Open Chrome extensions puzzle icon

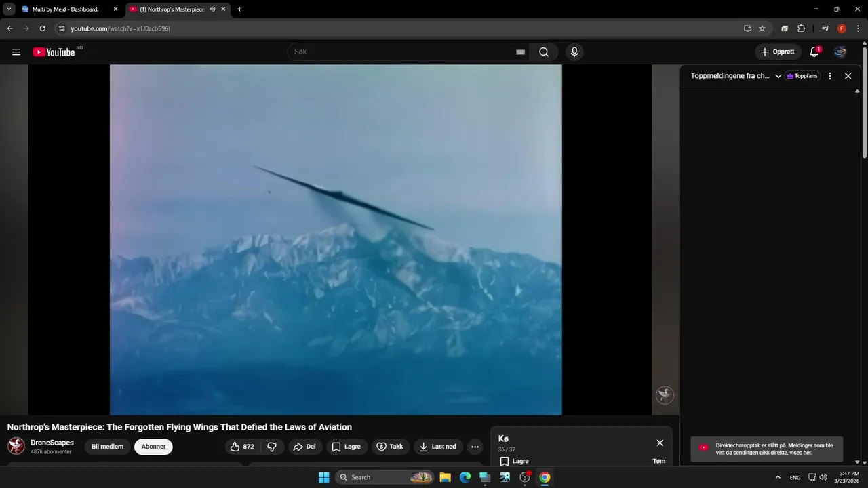(801, 28)
